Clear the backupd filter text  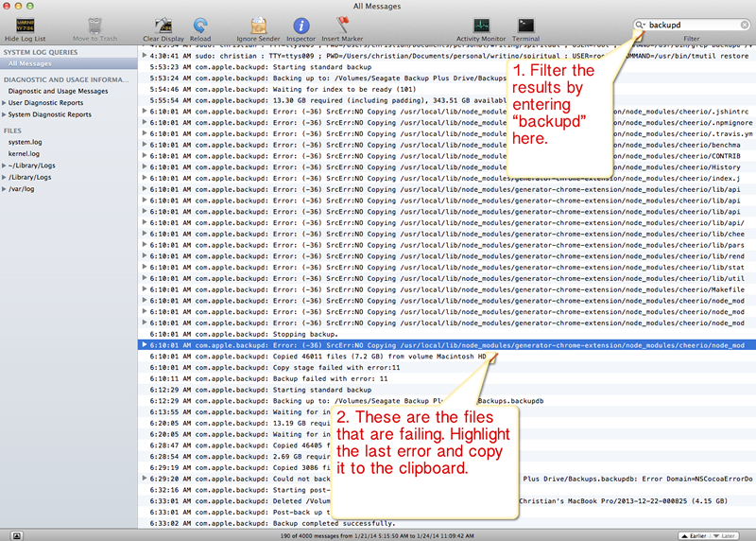pos(745,25)
